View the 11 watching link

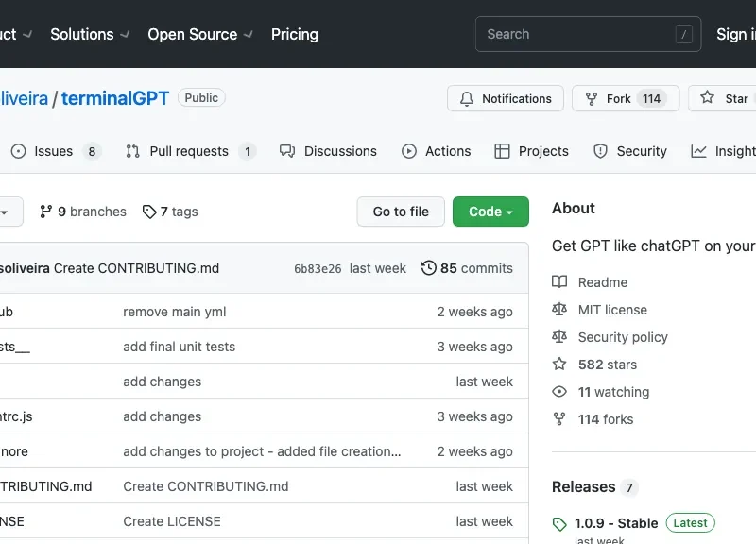pyautogui.click(x=613, y=392)
